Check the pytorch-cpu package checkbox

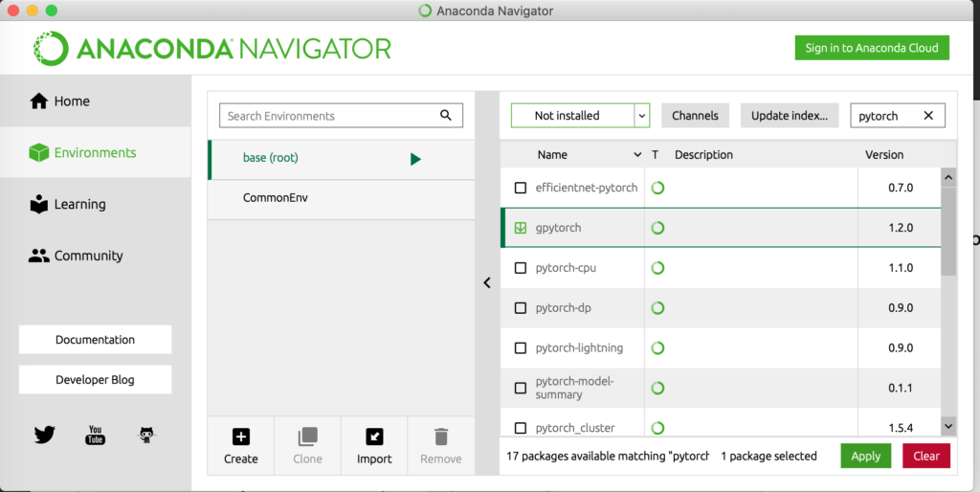[520, 268]
